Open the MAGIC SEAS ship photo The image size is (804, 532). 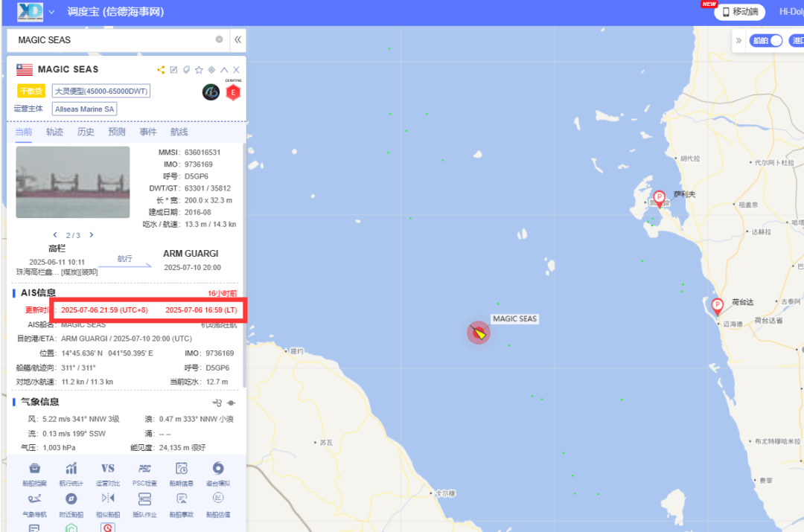pyautogui.click(x=73, y=182)
